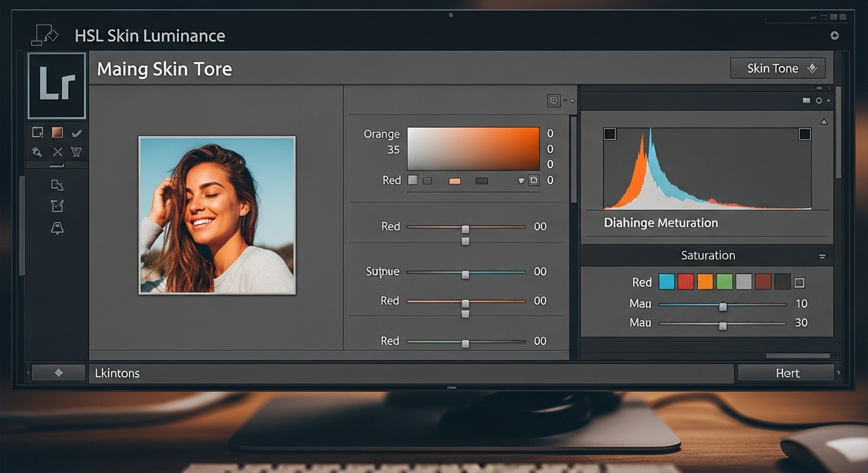Viewport: 868px width, 473px height.
Task: Click the Sutpue slider handle
Action: click(465, 275)
